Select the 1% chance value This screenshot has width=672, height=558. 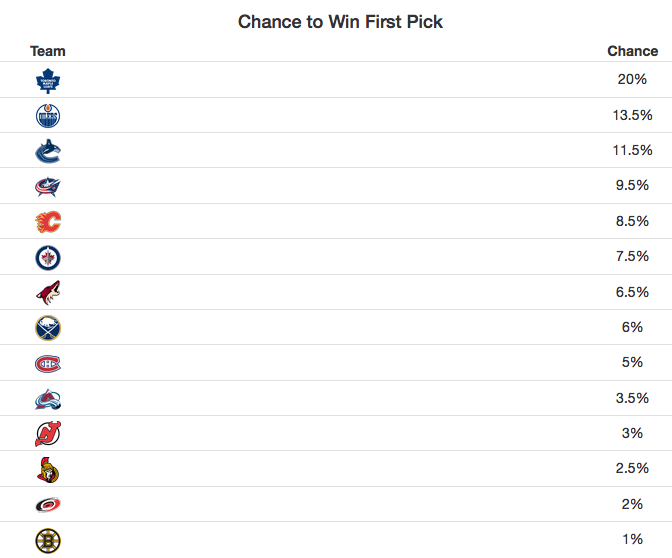pos(633,539)
